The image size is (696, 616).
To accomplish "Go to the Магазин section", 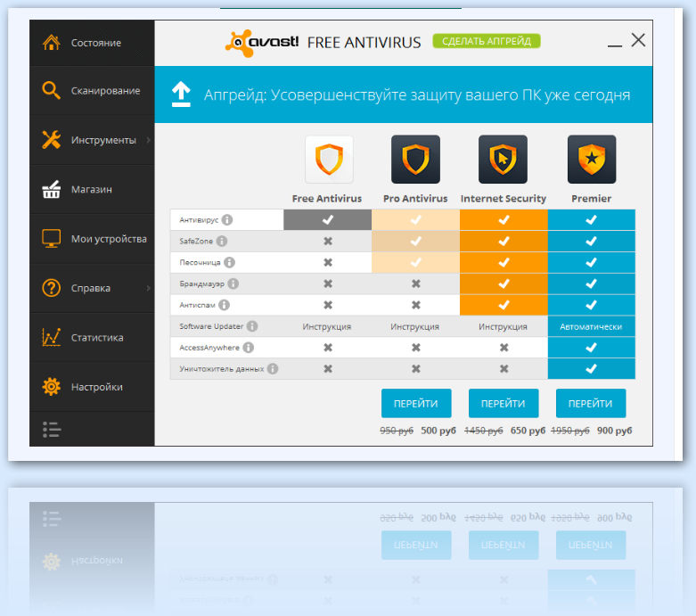I will 92,189.
